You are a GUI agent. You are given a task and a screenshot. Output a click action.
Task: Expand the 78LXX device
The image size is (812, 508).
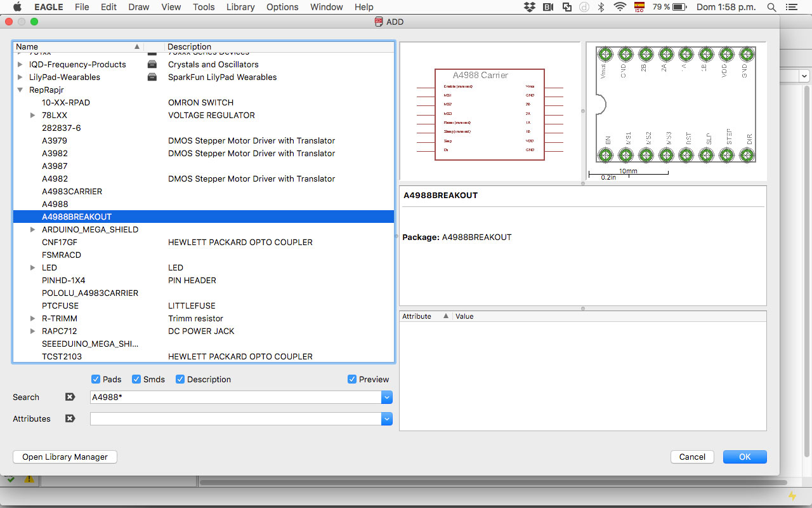coord(33,115)
